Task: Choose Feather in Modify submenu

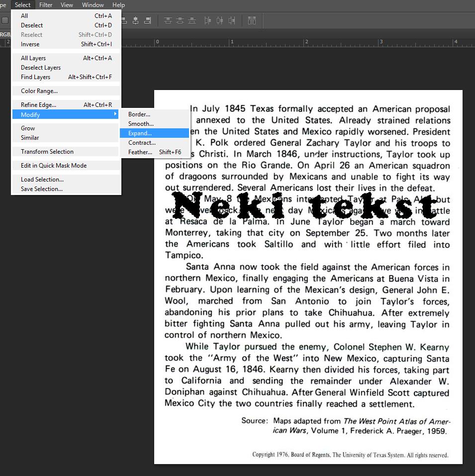Action: click(x=155, y=152)
